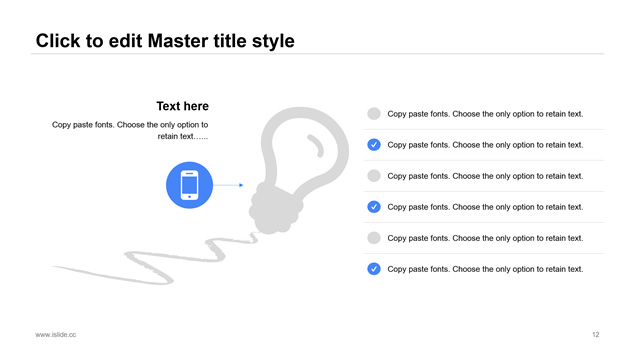Click the fifth row's gray circle bullet

[x=374, y=238]
